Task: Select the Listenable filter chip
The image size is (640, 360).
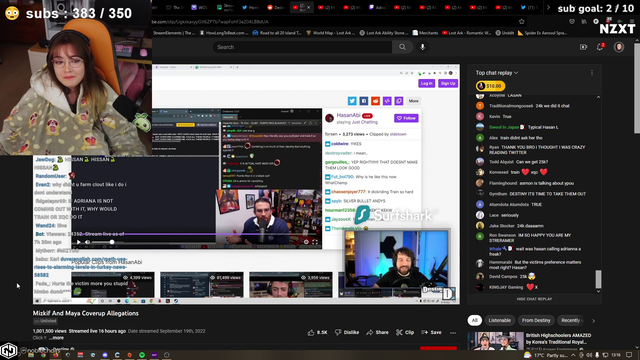Action: point(500,320)
